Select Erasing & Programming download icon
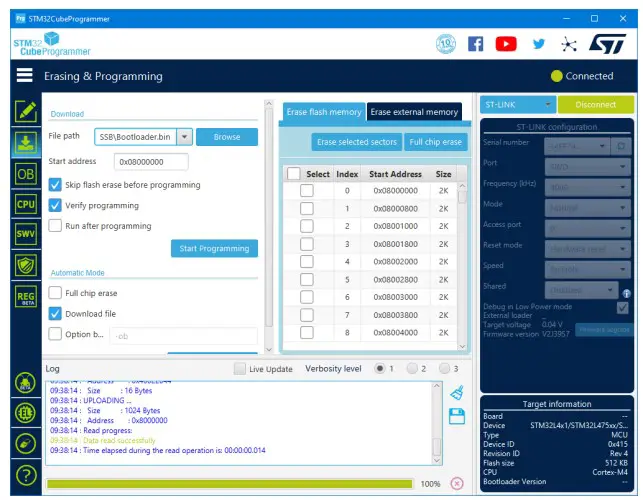Viewport: 643px width, 500px height. 26,143
